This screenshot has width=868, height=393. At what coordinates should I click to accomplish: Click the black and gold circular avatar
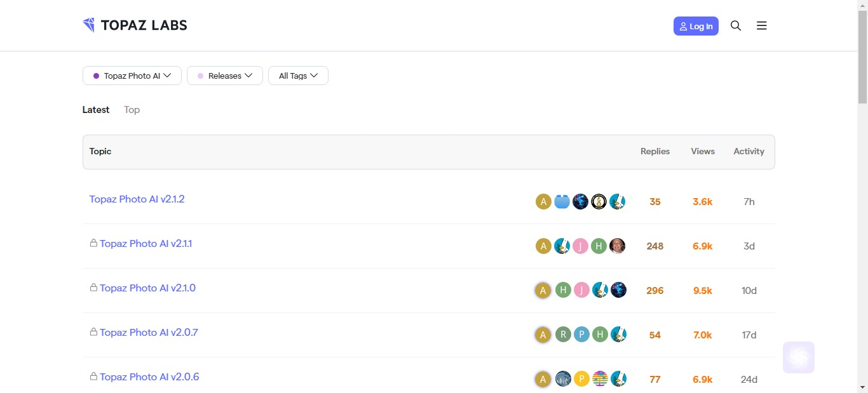pos(599,202)
